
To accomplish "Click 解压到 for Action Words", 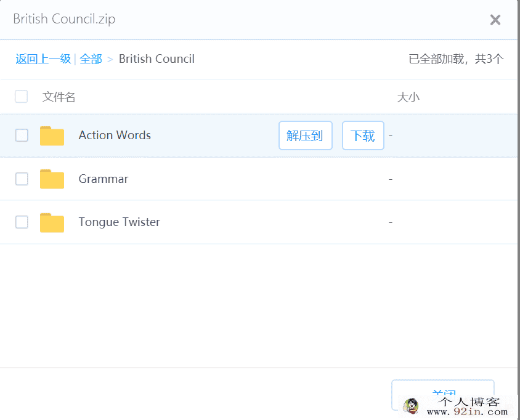I will 306,135.
